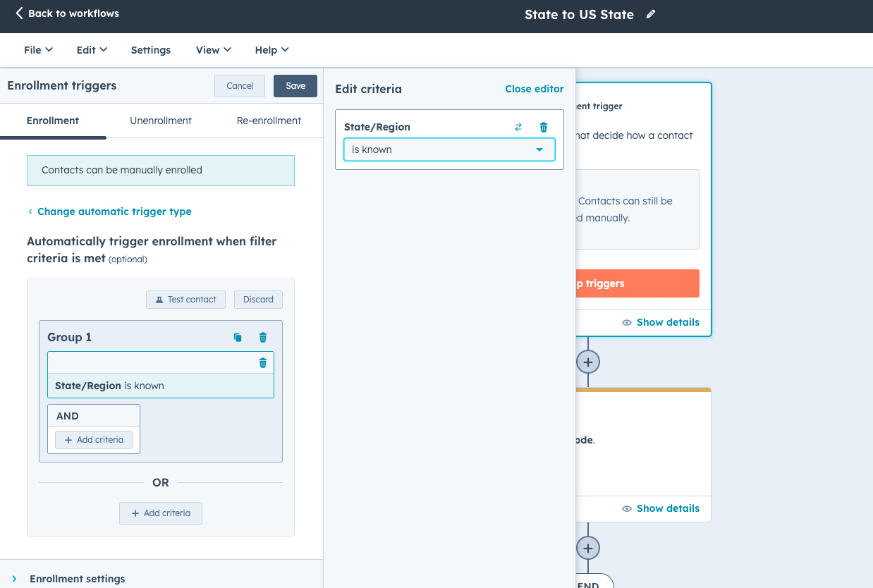The width and height of the screenshot is (873, 588).
Task: Go back using the Back to workflows arrow
Action: click(19, 13)
